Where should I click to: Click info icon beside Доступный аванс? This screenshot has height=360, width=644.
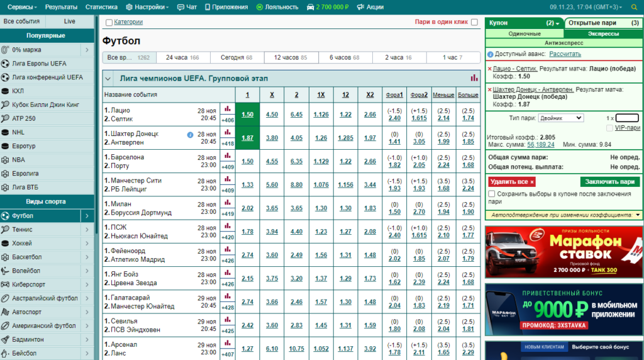tap(491, 54)
